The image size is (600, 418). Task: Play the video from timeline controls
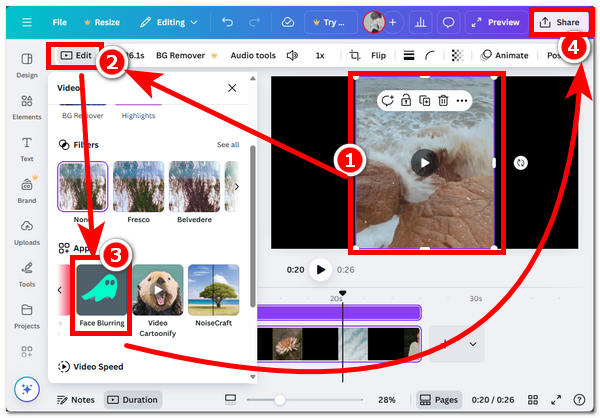(320, 269)
